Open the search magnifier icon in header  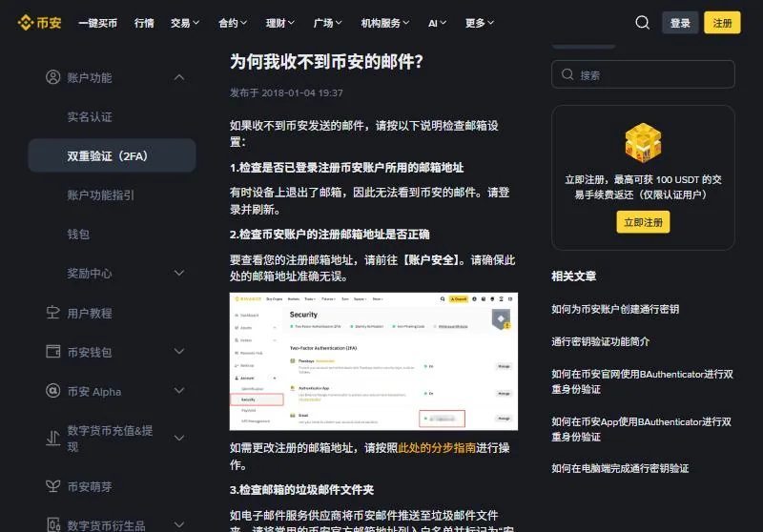[x=642, y=23]
